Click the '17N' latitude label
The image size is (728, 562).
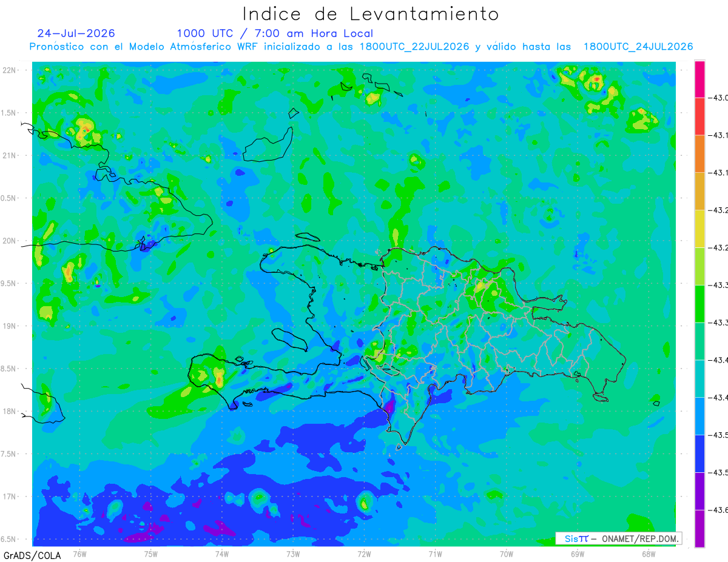coord(10,497)
